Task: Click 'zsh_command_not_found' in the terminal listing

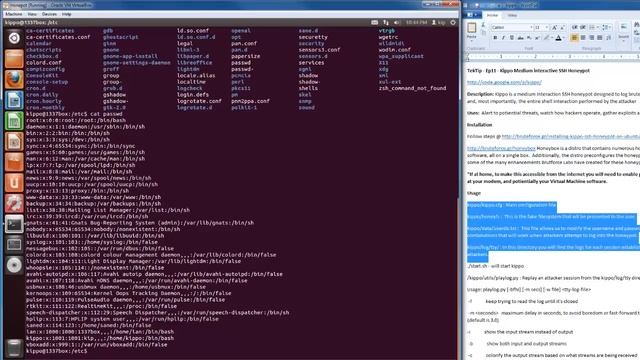Action: click(x=412, y=88)
